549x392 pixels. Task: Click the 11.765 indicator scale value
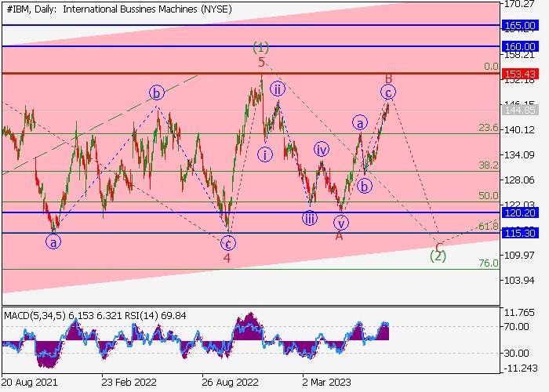point(519,313)
